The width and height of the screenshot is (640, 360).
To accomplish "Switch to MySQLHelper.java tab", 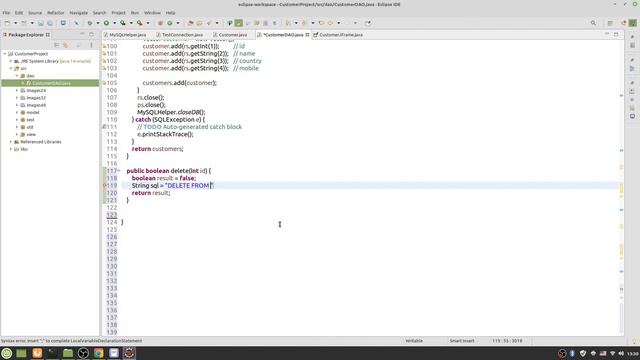I will pyautogui.click(x=127, y=35).
